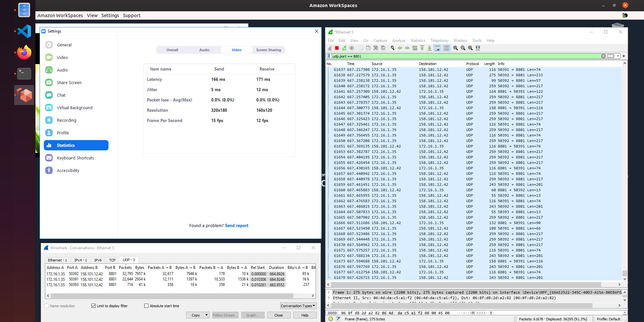644x322 pixels.
Task: Click Close in Conversations dialog
Action: click(x=279, y=315)
